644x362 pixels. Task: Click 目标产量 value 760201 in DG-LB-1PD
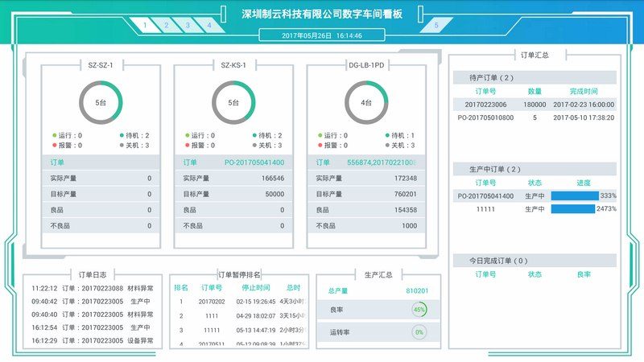tap(406, 194)
